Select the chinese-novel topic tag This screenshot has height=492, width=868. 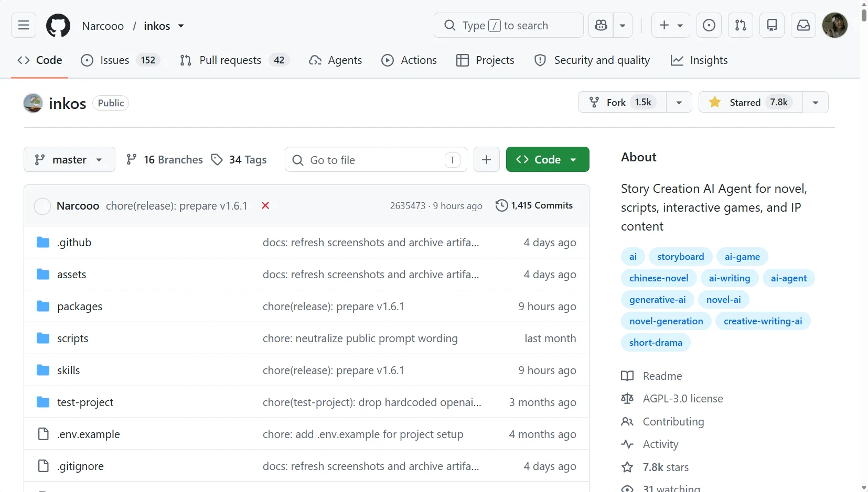pos(659,278)
